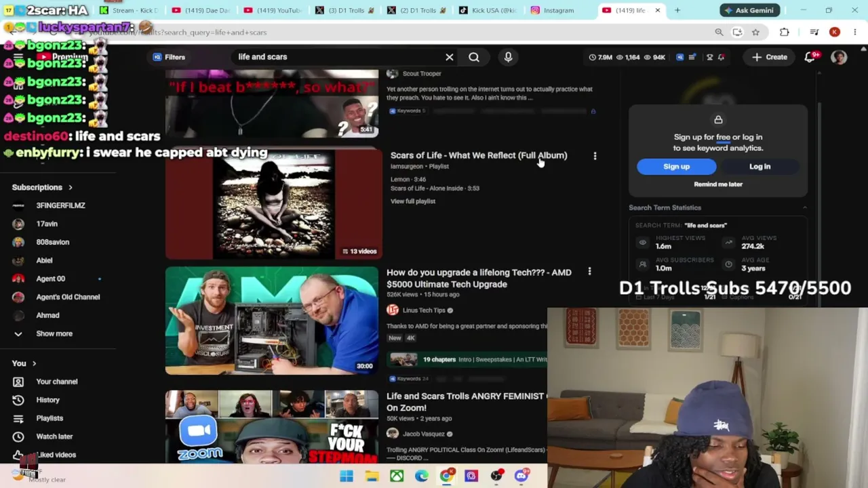868x488 pixels.
Task: Click the vidIQ blue logo in stats bar
Action: [680, 57]
